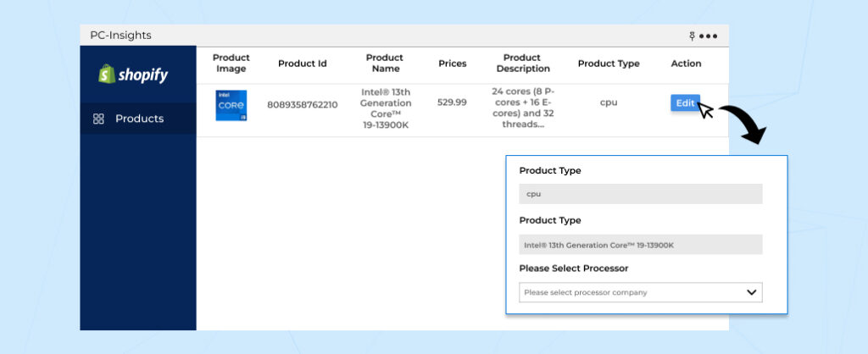Click the Product Description column header

click(522, 64)
